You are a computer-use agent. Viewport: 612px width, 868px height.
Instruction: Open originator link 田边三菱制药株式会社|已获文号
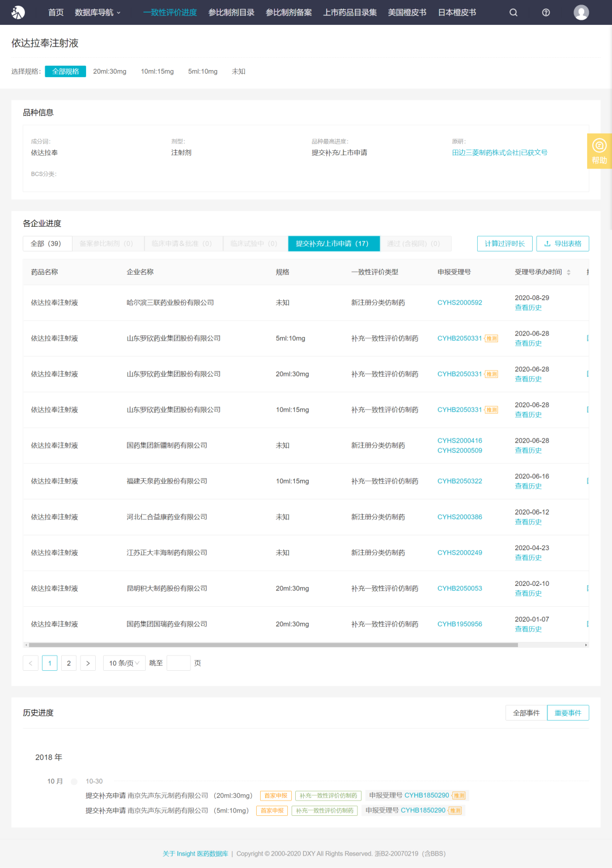pos(500,153)
